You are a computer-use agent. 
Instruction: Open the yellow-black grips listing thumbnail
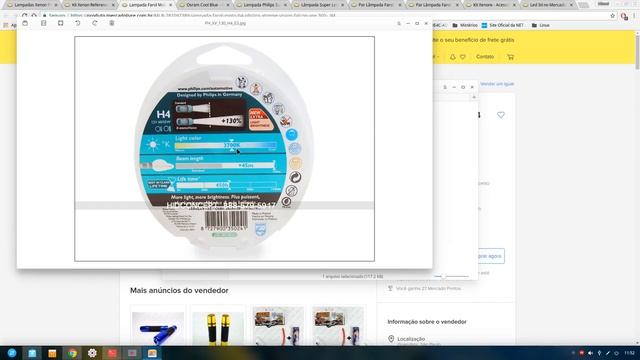coord(218,329)
